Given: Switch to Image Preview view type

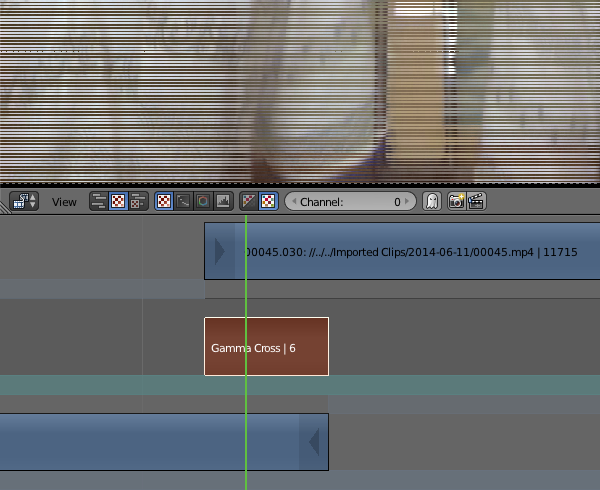Looking at the screenshot, I should (118, 201).
